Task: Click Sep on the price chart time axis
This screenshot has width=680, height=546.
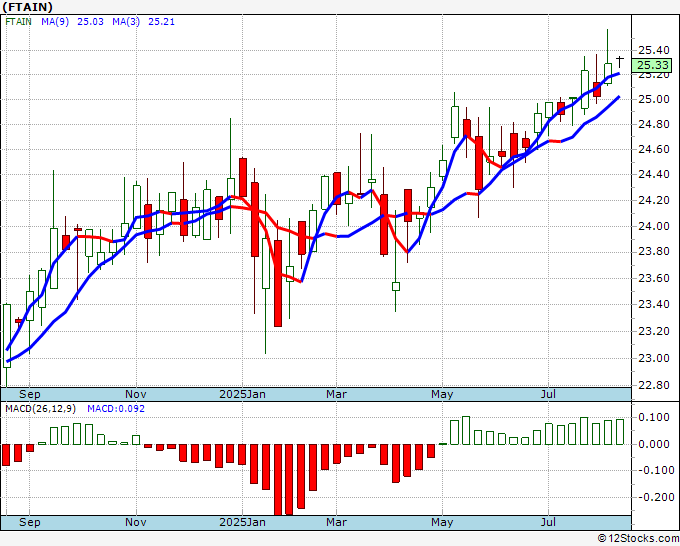Action: click(x=29, y=394)
